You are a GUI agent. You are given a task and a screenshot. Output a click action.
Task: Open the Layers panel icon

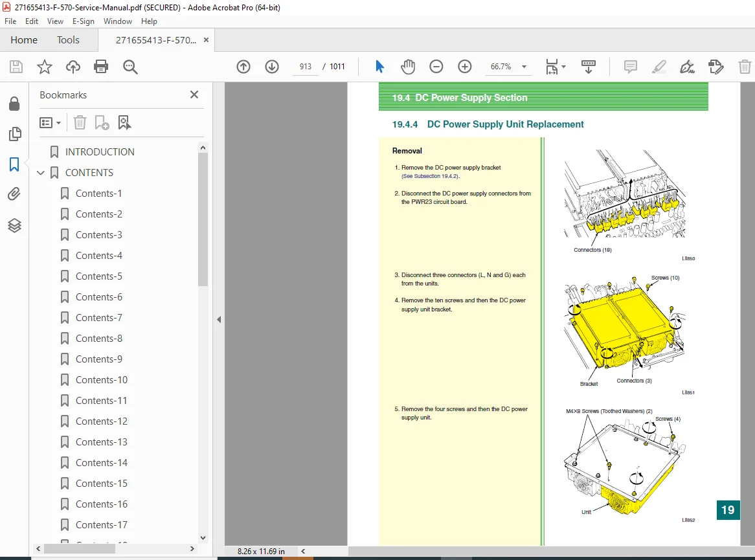pyautogui.click(x=14, y=225)
